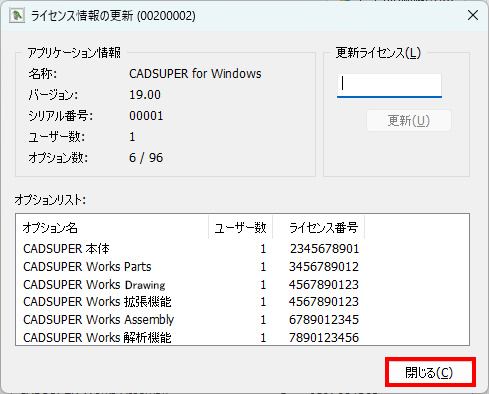Click the ユーザー数 column header
Viewport: 489px width, 394px height.
click(x=240, y=228)
